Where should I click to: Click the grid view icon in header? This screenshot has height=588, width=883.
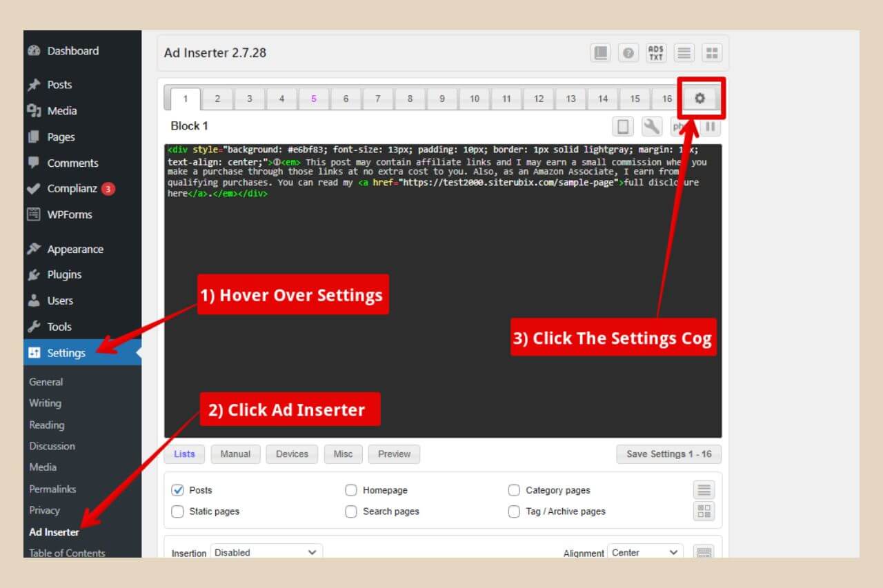[x=712, y=53]
